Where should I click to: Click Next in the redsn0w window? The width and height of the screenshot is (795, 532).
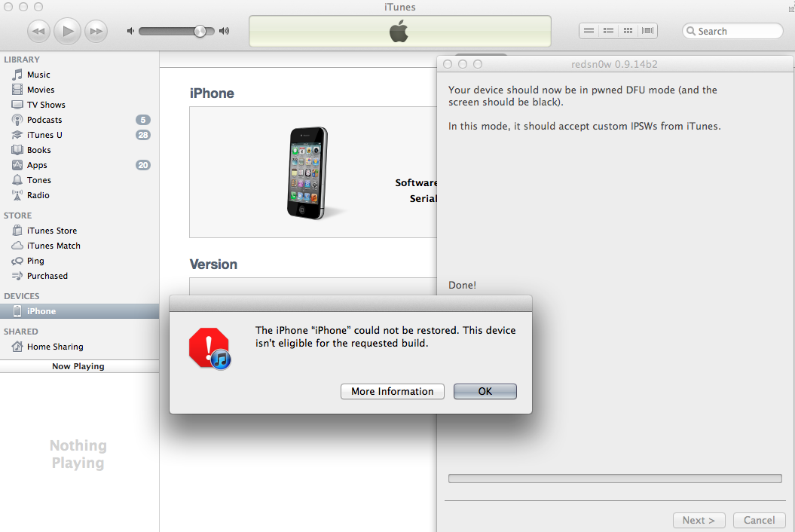point(699,521)
